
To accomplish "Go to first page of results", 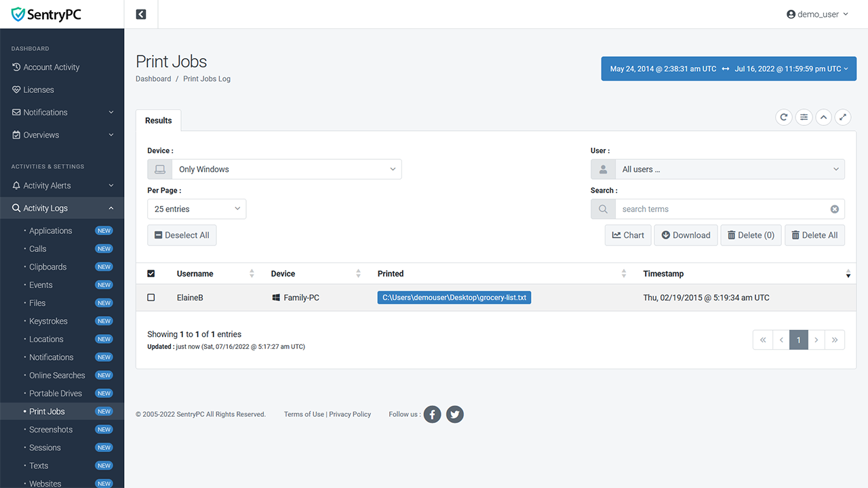I will point(762,340).
